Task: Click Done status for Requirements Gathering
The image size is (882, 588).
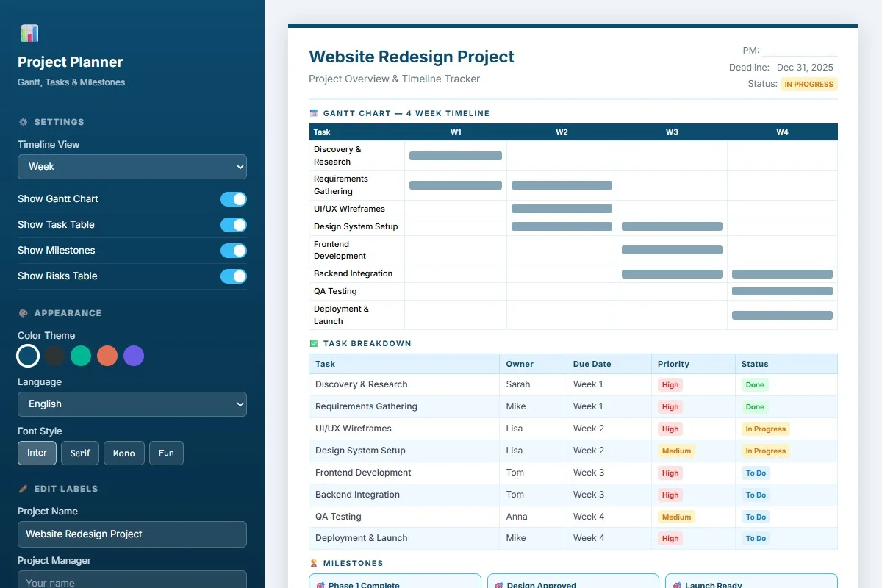Action: click(755, 407)
